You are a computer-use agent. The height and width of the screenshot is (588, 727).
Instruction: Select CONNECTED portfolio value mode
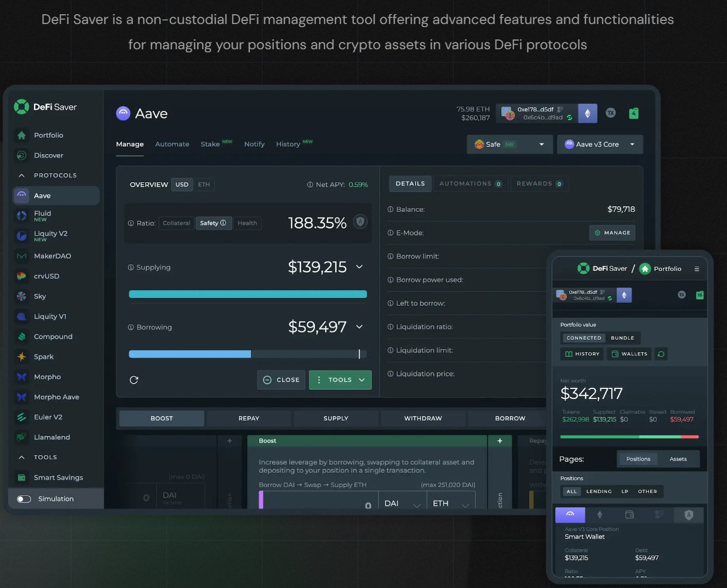584,337
